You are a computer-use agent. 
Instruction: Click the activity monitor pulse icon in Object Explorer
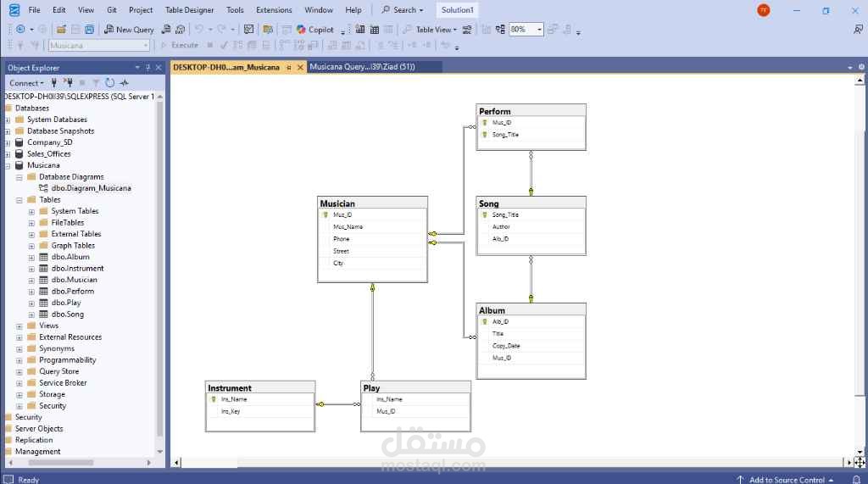(124, 83)
